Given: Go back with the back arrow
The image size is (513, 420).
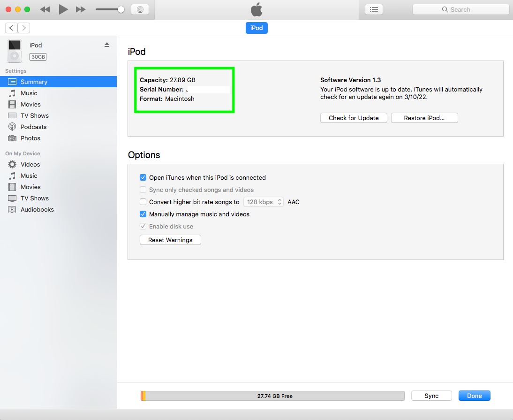Looking at the screenshot, I should 11,28.
